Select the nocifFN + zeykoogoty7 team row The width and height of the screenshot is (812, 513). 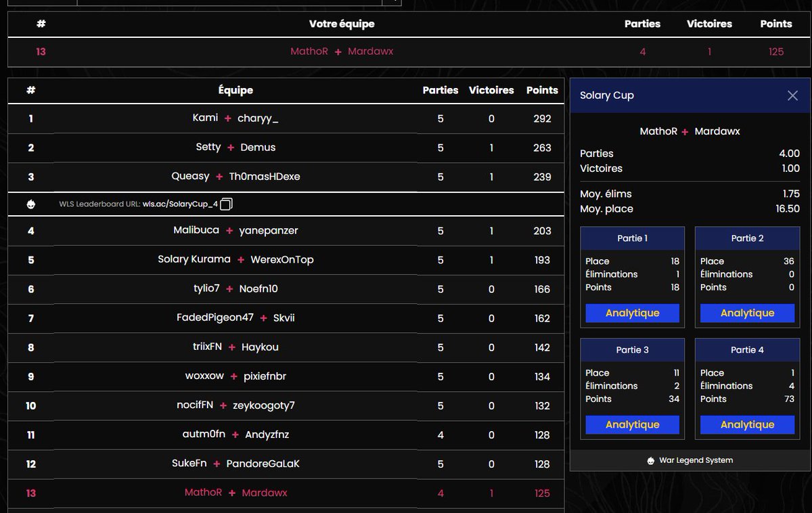[x=286, y=405]
